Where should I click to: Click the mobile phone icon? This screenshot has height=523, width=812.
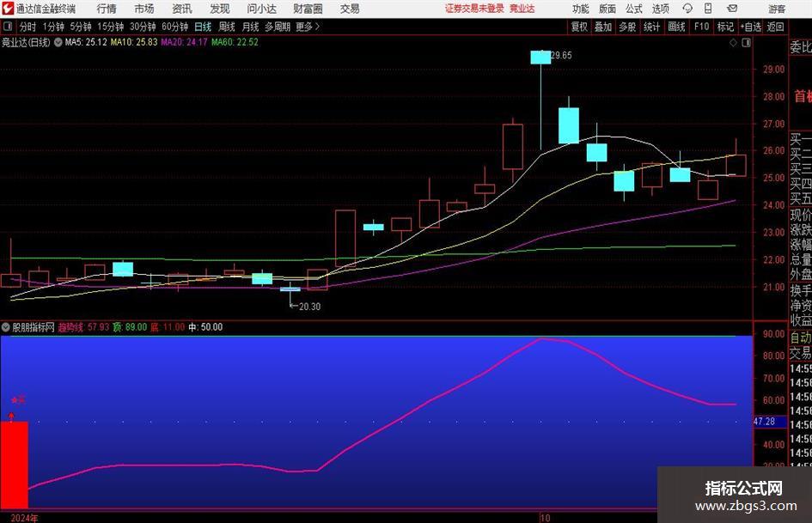pos(708,9)
